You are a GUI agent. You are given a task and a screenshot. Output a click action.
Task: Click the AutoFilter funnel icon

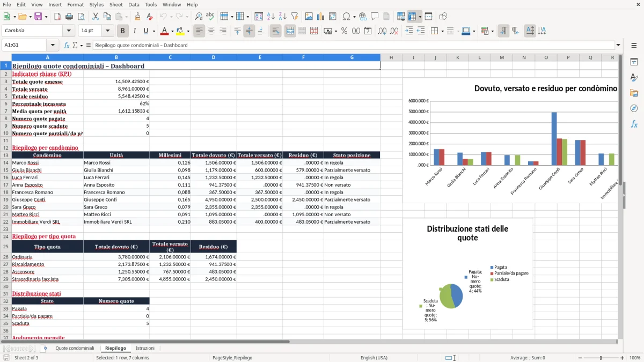click(x=295, y=17)
